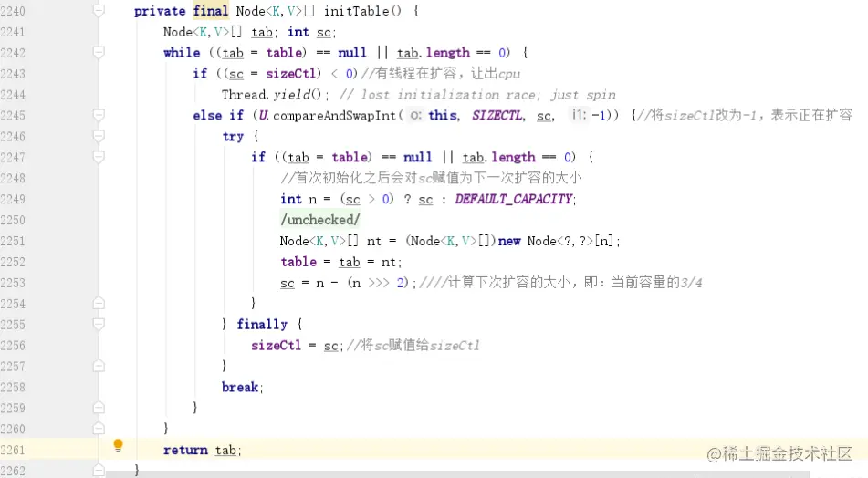The image size is (868, 478).
Task: Click the 'i1:' parameter hint
Action: 579,115
